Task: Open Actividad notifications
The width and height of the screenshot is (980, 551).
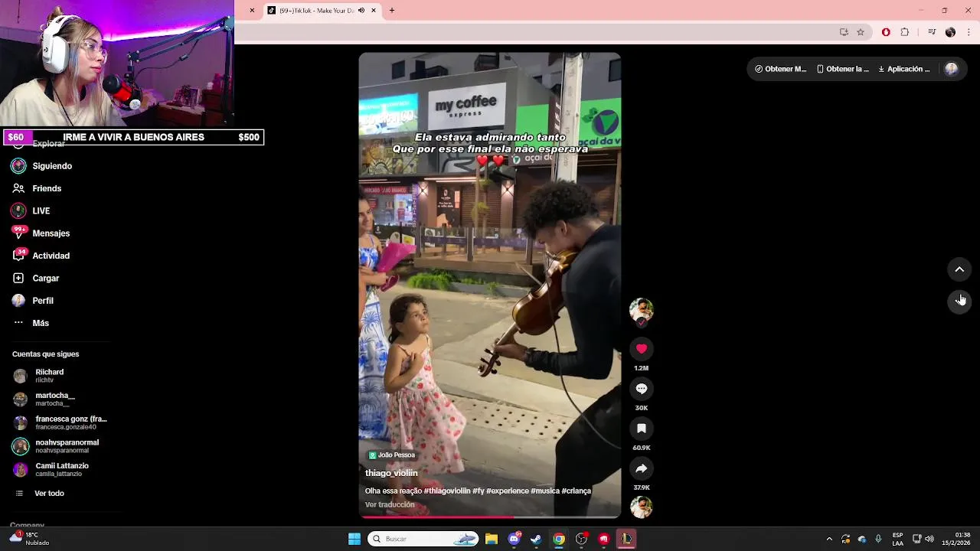Action: 41,256
